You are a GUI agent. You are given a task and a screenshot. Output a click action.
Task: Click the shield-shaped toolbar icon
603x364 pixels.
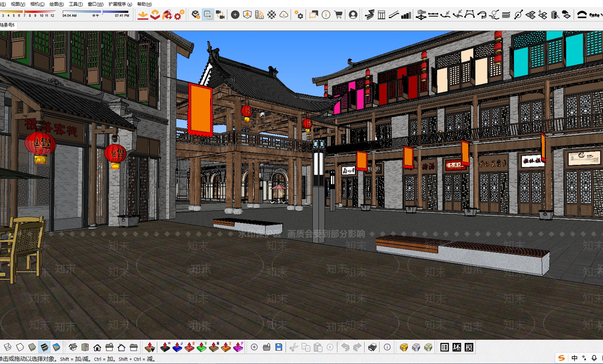coord(247,15)
